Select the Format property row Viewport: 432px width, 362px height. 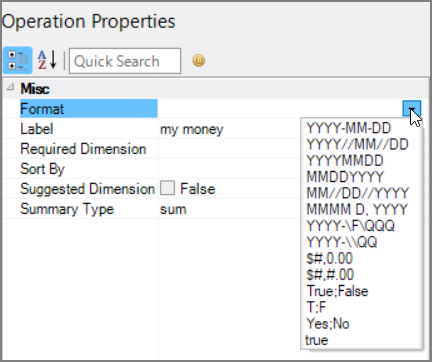coord(88,109)
